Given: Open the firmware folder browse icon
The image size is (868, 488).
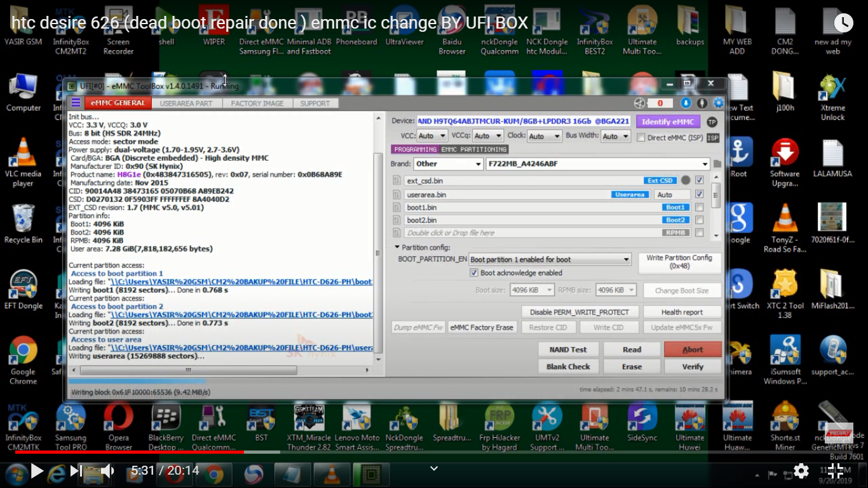Looking at the screenshot, I should coord(717,164).
